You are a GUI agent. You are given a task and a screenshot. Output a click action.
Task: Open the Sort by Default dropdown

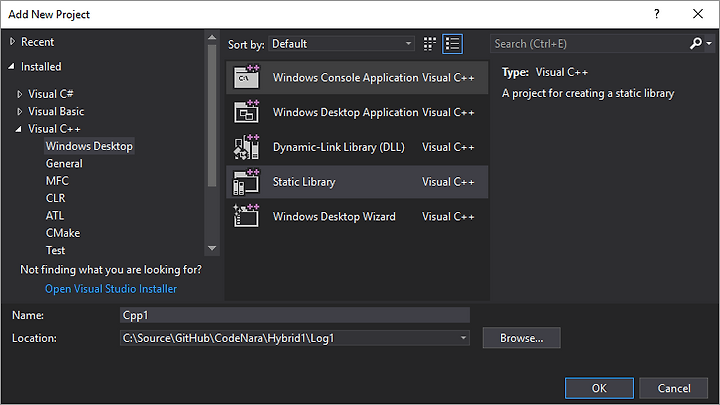[x=341, y=44]
